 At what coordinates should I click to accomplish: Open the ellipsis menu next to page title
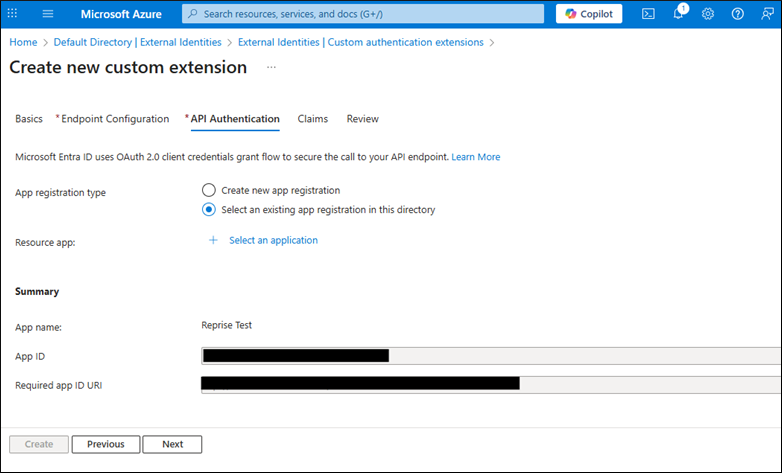click(x=271, y=68)
